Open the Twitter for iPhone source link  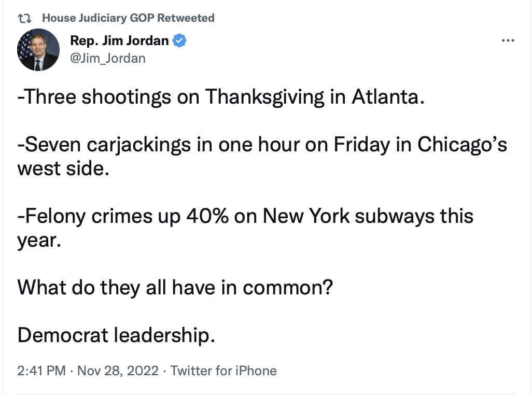[223, 371]
